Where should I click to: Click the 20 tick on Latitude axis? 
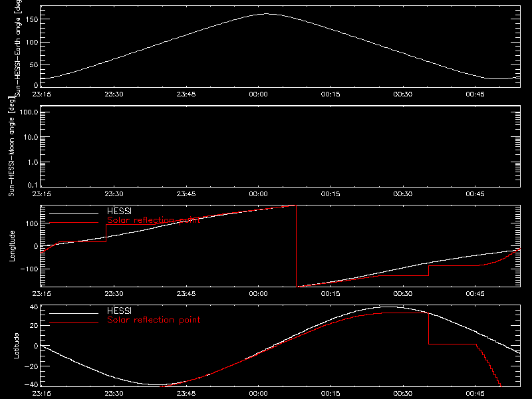pyautogui.click(x=34, y=325)
